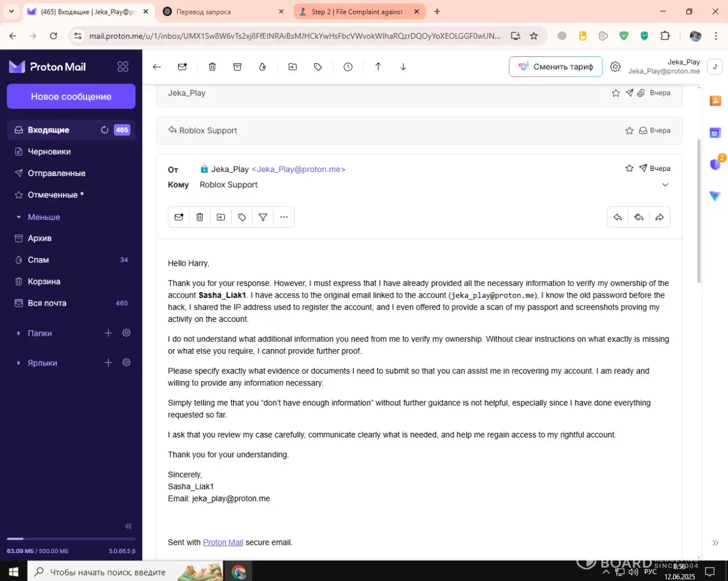Star the collapsed Roblox Support message
Screen dimensions: 728x581
pos(629,131)
